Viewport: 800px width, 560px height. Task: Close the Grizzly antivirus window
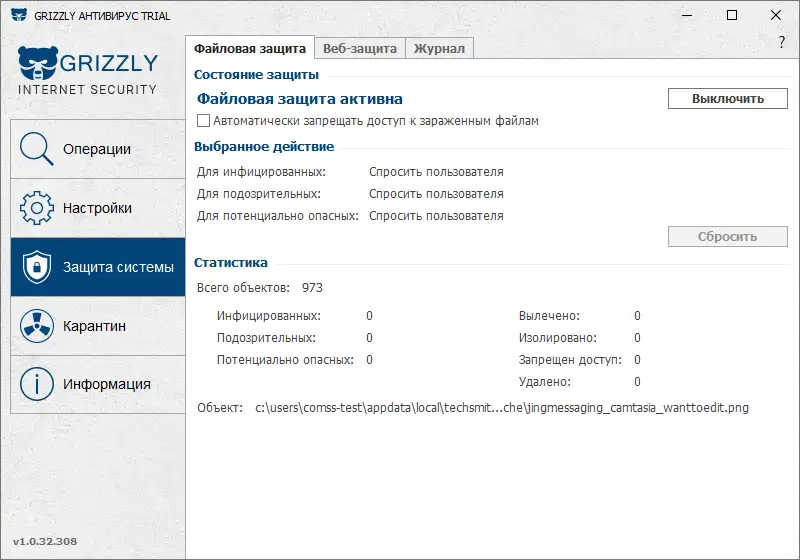pyautogui.click(x=776, y=15)
